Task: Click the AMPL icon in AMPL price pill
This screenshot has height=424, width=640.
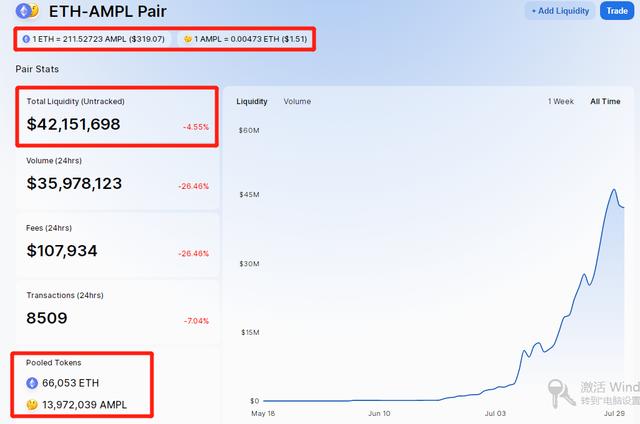Action: 188,39
